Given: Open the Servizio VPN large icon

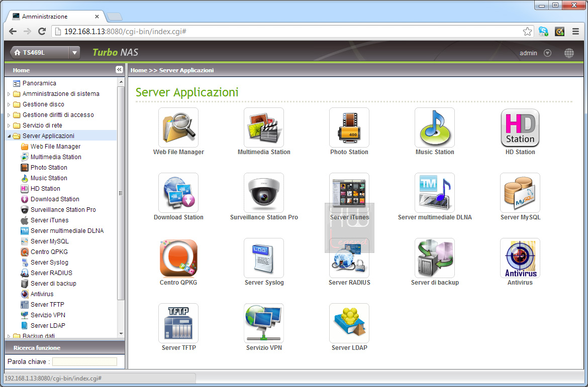Looking at the screenshot, I should tap(264, 323).
